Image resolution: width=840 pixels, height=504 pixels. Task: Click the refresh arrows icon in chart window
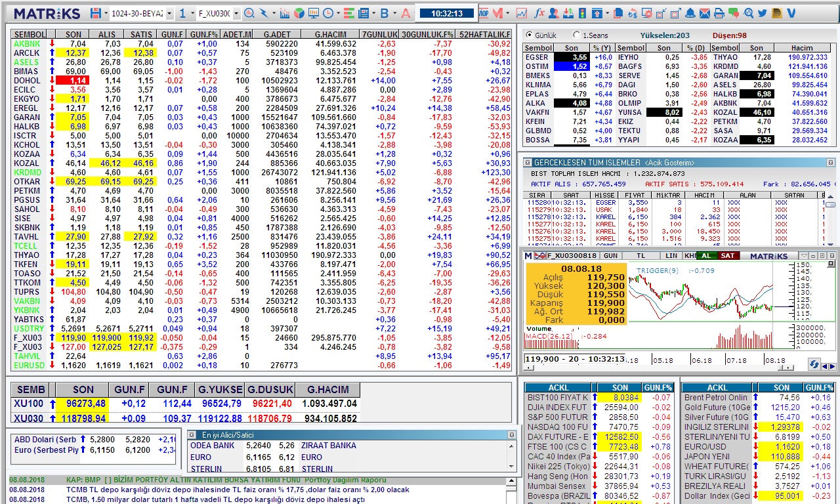[814, 364]
